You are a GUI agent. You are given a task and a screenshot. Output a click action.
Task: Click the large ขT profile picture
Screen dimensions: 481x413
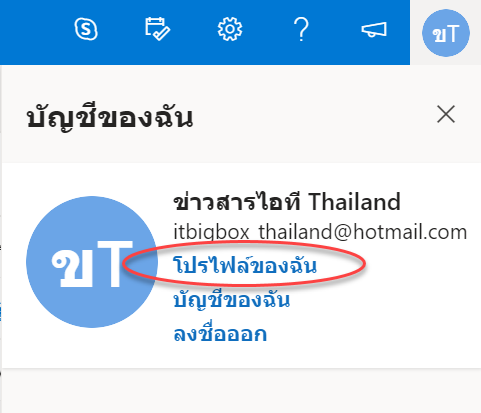[x=92, y=262]
